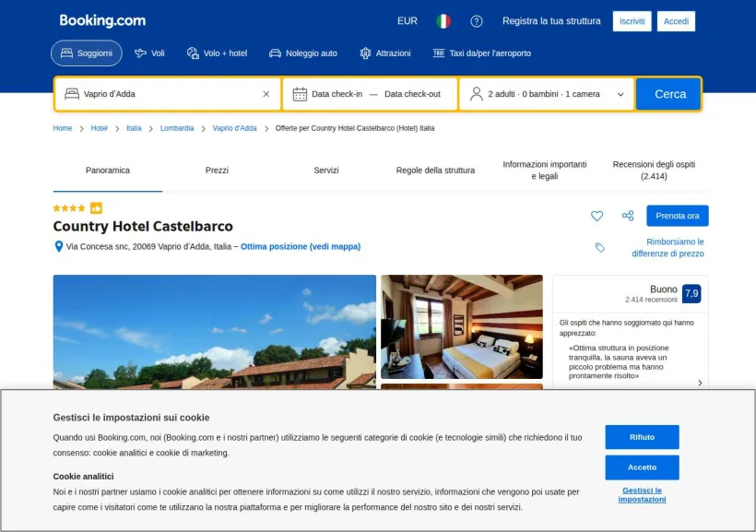Open the Data check-out date picker
Screen dimensions: 756x532
click(x=412, y=94)
